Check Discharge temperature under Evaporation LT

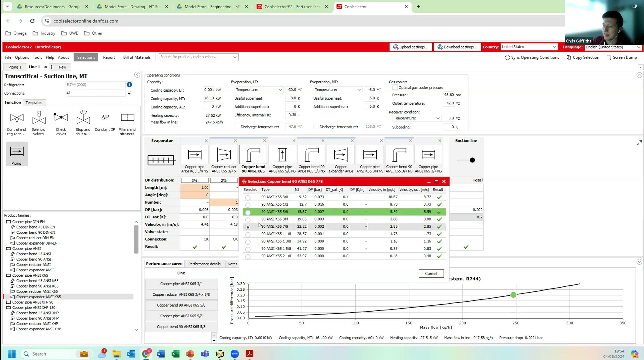(237, 127)
